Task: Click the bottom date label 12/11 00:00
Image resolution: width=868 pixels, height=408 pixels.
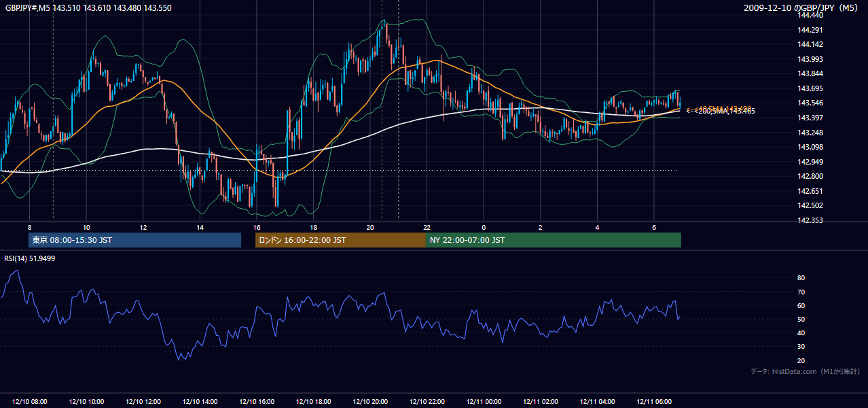Action: pyautogui.click(x=484, y=402)
